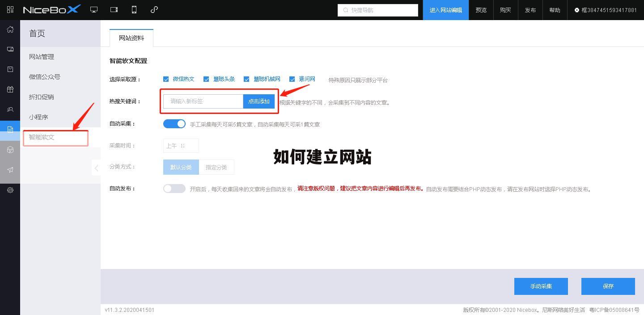
Task: Click the paper-plane icon in the sidebar
Action: tap(10, 170)
